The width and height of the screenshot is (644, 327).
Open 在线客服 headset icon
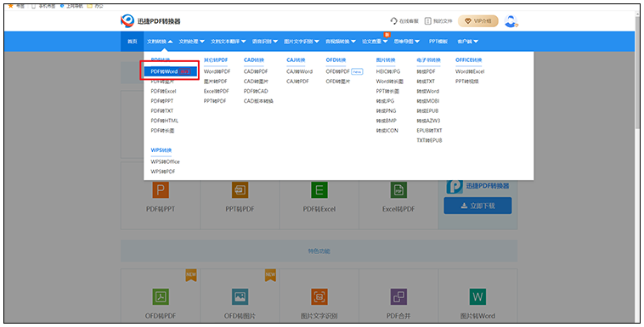click(x=394, y=21)
